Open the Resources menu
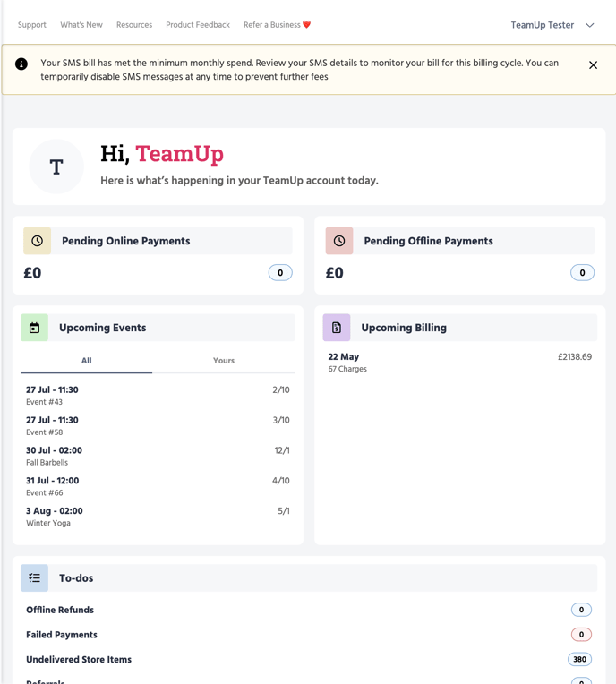Image resolution: width=616 pixels, height=684 pixels. [134, 25]
